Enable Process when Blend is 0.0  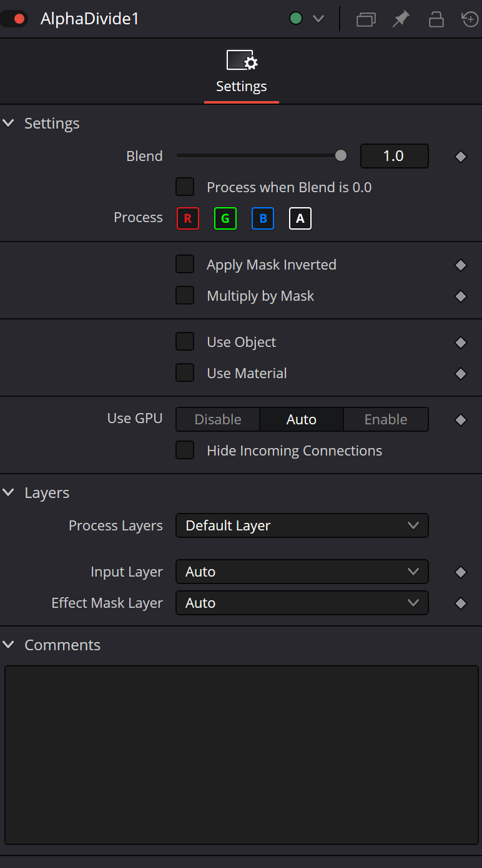pyautogui.click(x=185, y=187)
